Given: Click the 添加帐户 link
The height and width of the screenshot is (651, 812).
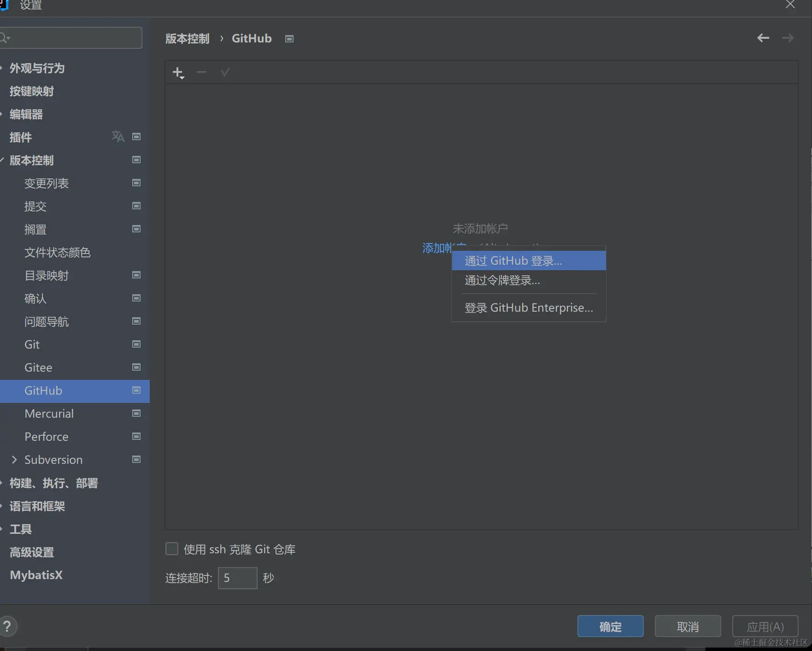Looking at the screenshot, I should [437, 248].
